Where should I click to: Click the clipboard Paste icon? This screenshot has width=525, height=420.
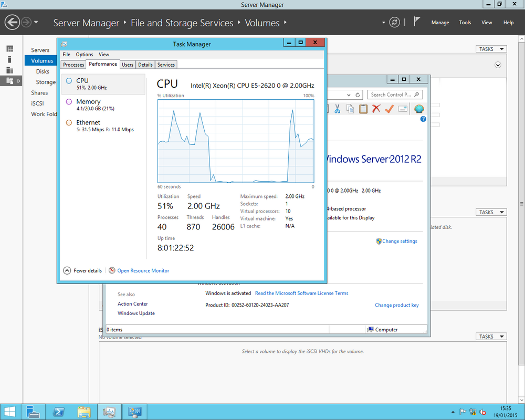[x=363, y=109]
